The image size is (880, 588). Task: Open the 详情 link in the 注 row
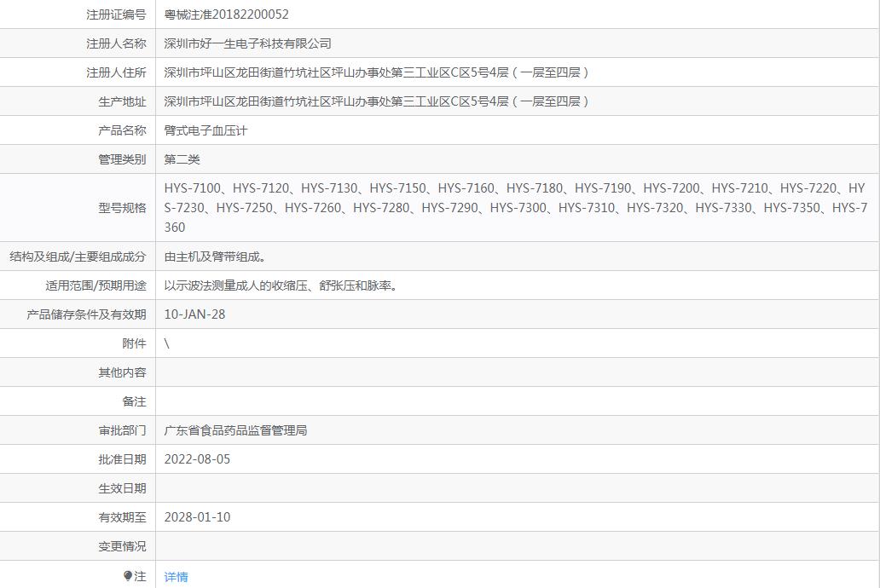[176, 577]
